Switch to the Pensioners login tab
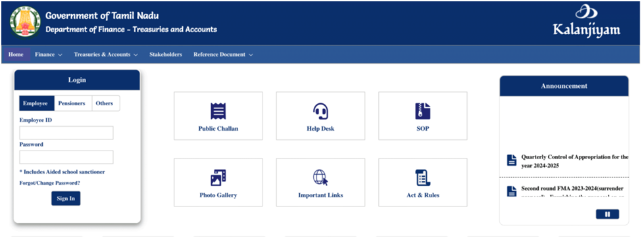The width and height of the screenshot is (644, 238). tap(73, 103)
